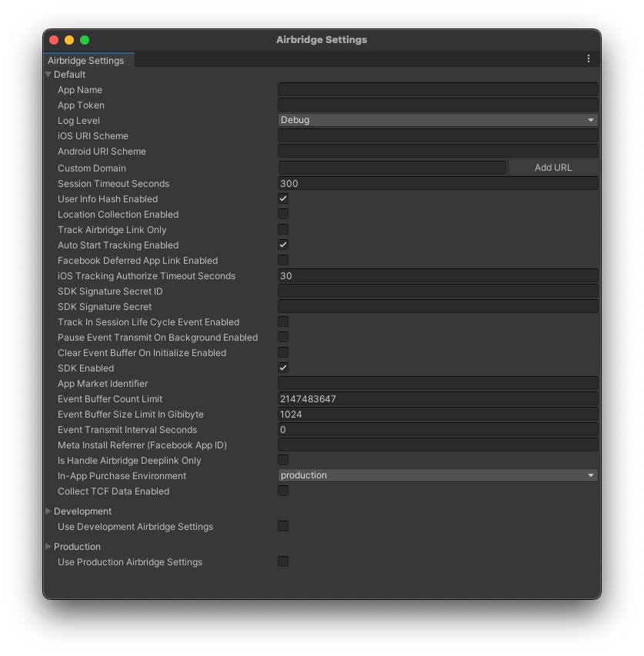Disable Auto Start Tracking Enabled

(x=283, y=245)
